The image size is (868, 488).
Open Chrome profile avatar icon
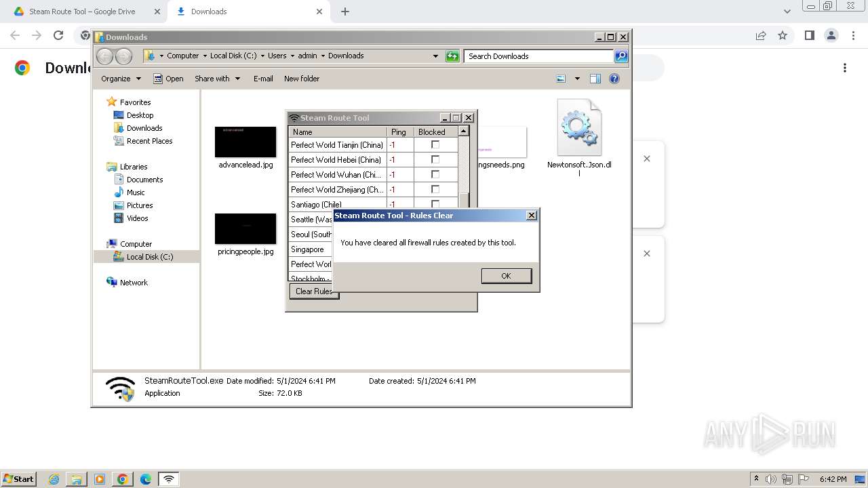pos(831,35)
